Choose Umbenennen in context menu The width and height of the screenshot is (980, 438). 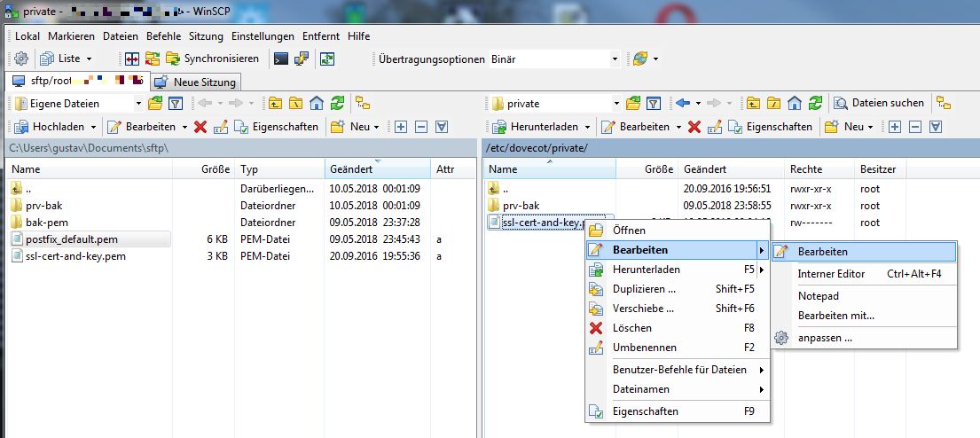[677, 348]
